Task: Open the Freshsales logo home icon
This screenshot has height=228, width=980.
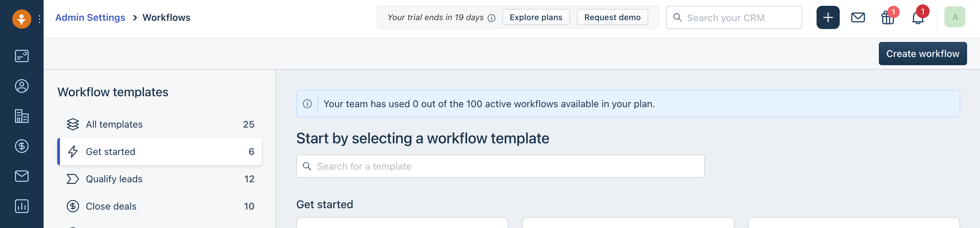Action: 22,18
